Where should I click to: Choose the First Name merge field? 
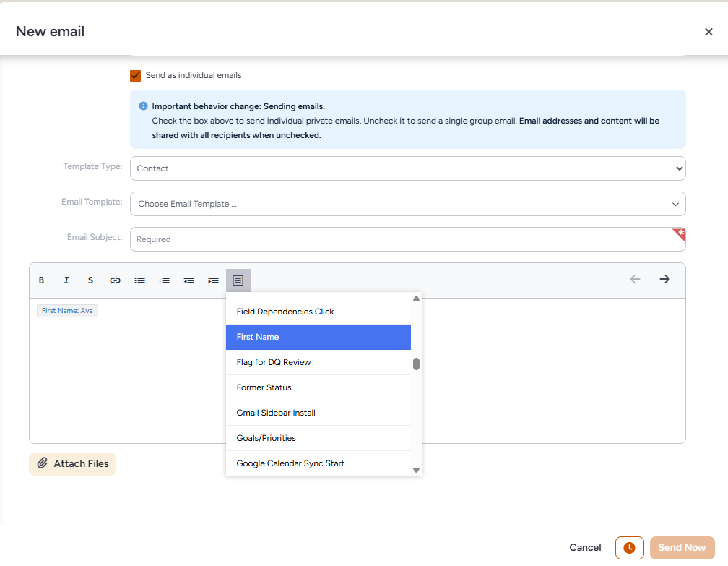point(318,337)
